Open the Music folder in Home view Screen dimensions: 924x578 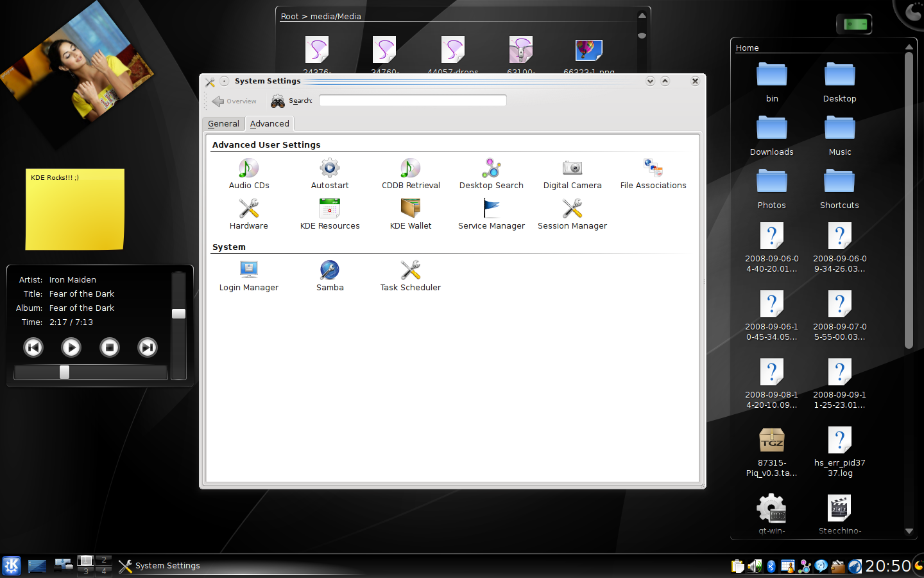(x=840, y=136)
